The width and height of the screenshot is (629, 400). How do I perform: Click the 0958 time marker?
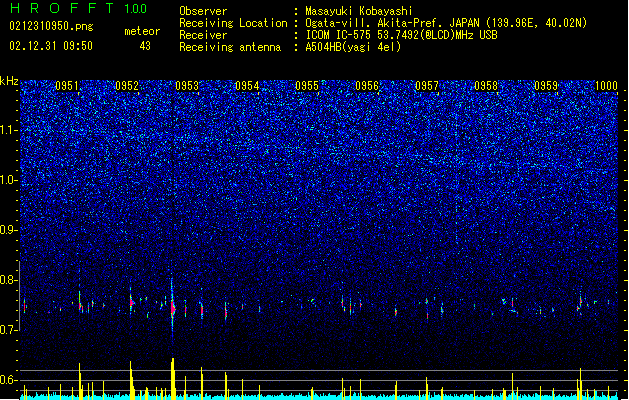coord(486,86)
